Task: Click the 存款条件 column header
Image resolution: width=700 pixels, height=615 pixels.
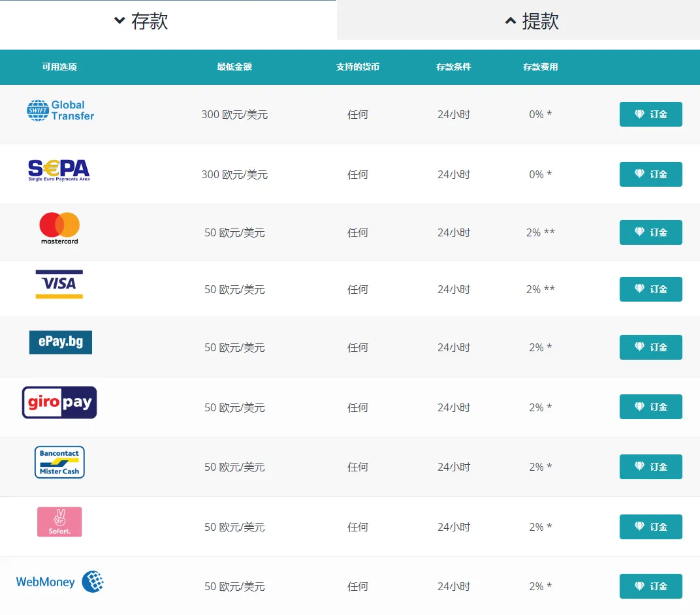Action: pos(454,67)
